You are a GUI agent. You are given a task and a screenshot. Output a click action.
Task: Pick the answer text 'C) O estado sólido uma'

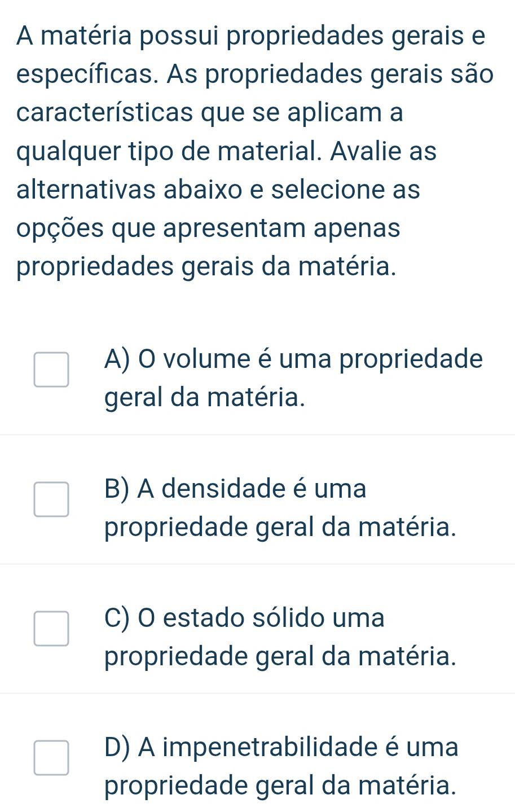click(x=244, y=617)
